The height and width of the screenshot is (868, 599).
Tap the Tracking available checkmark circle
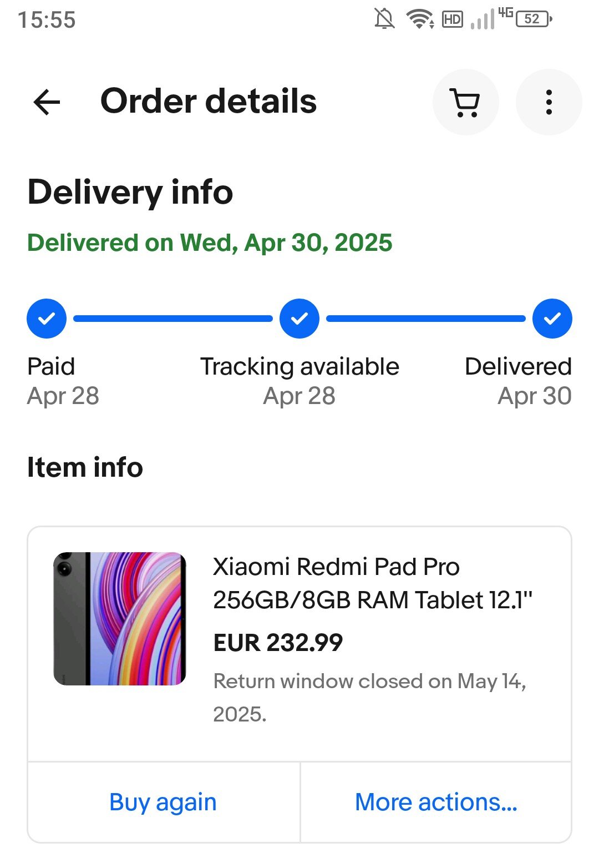pos(299,319)
